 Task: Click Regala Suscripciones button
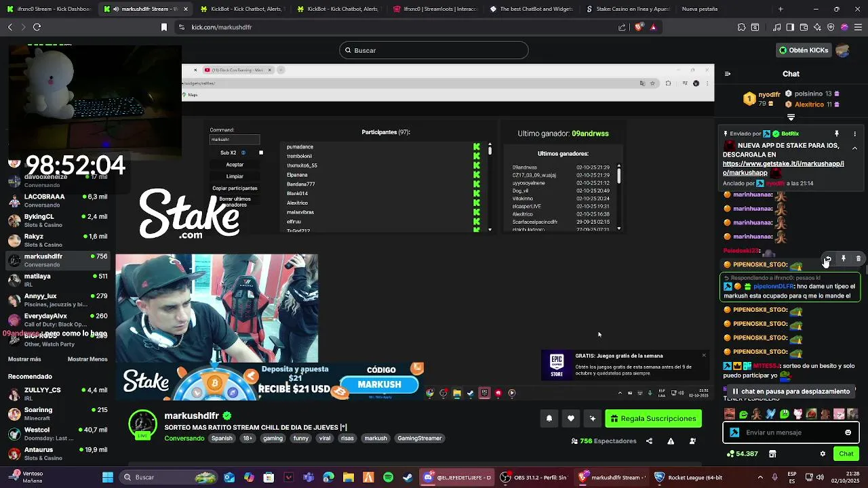[x=654, y=419]
